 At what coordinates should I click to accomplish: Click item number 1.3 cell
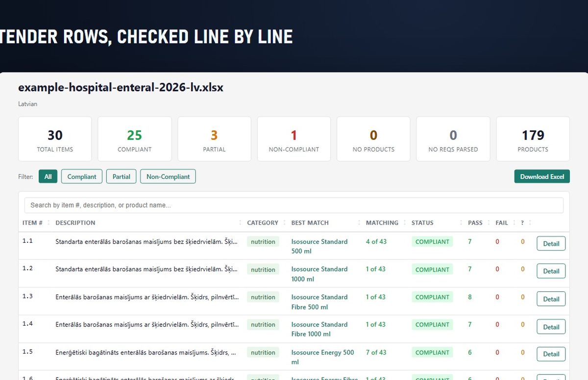(x=27, y=297)
